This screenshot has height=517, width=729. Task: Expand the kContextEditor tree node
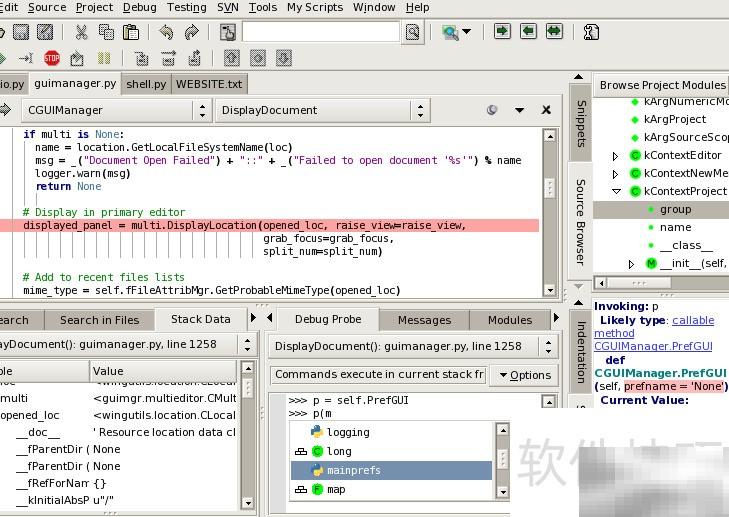click(616, 155)
